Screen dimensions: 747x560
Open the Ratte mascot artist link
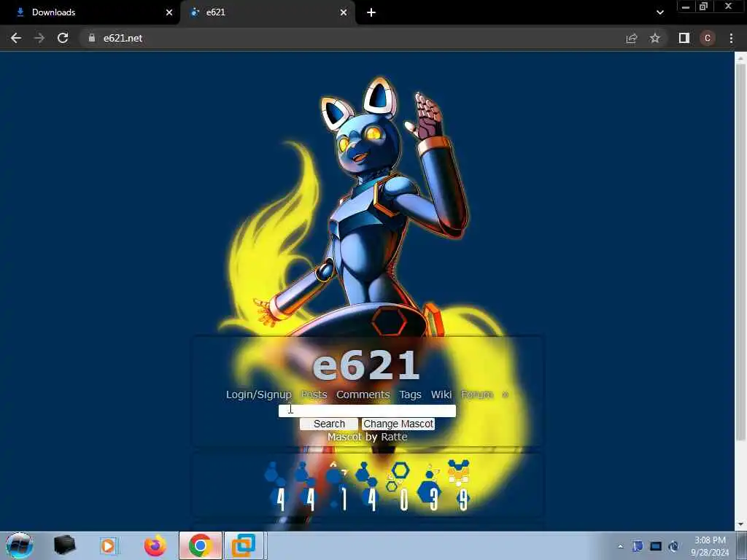tap(394, 437)
